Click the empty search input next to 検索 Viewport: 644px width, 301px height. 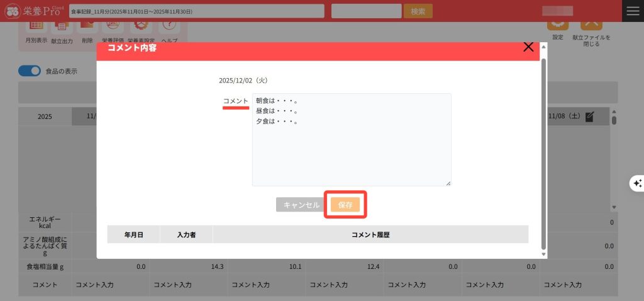(366, 11)
